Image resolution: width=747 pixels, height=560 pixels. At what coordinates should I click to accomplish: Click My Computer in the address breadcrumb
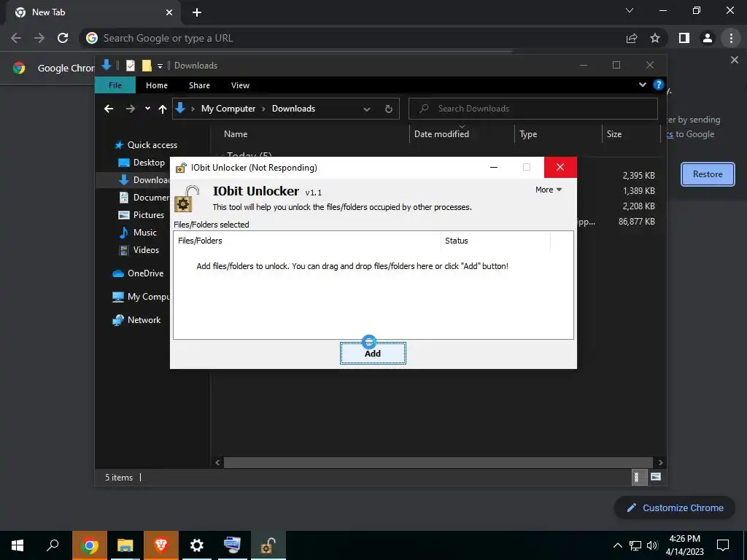coord(228,109)
